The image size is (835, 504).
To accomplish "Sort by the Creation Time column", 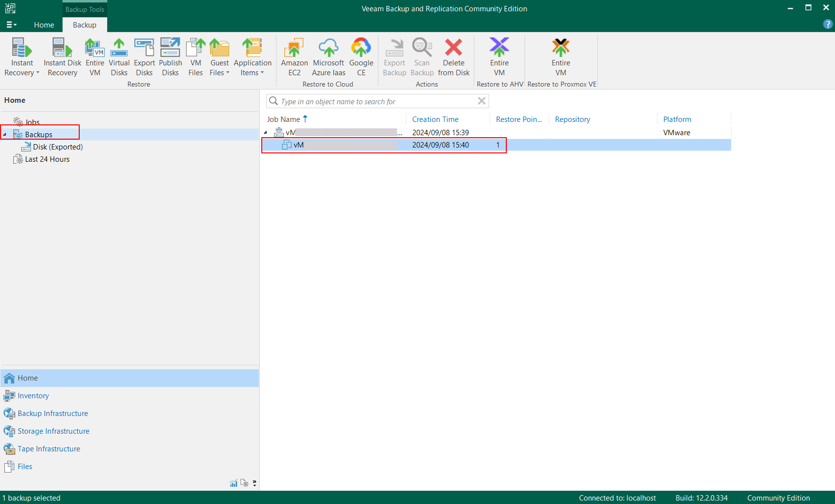I will pyautogui.click(x=435, y=119).
